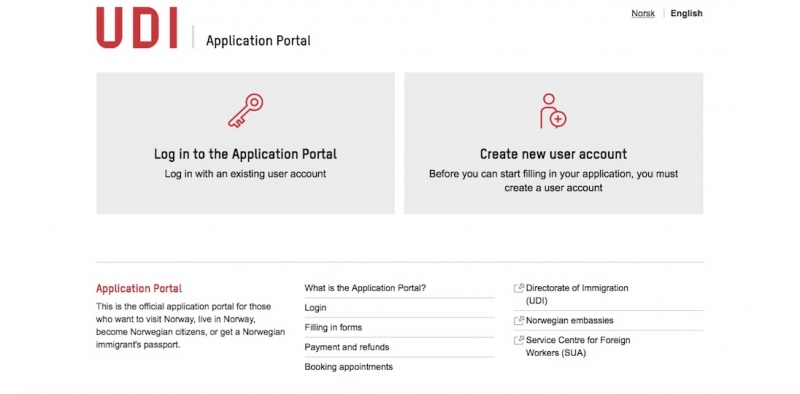Click external link icon beside Directorate of Immigration
This screenshot has height=394, width=800.
pos(519,288)
